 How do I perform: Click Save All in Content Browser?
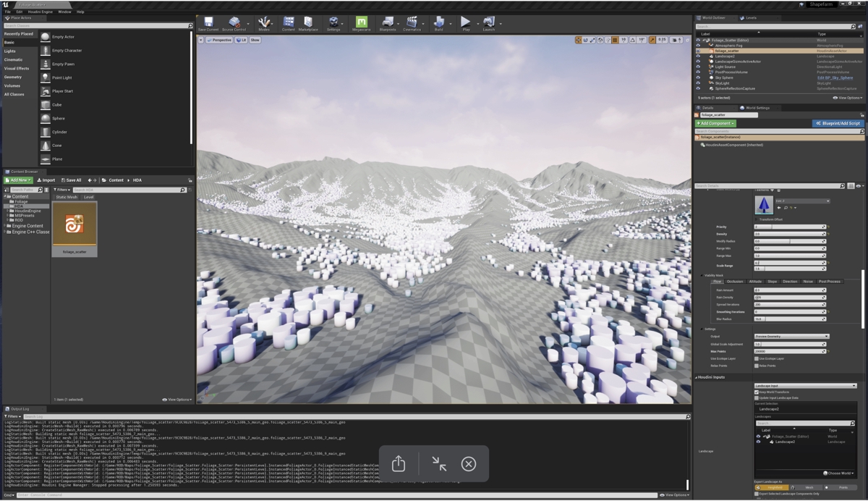72,180
